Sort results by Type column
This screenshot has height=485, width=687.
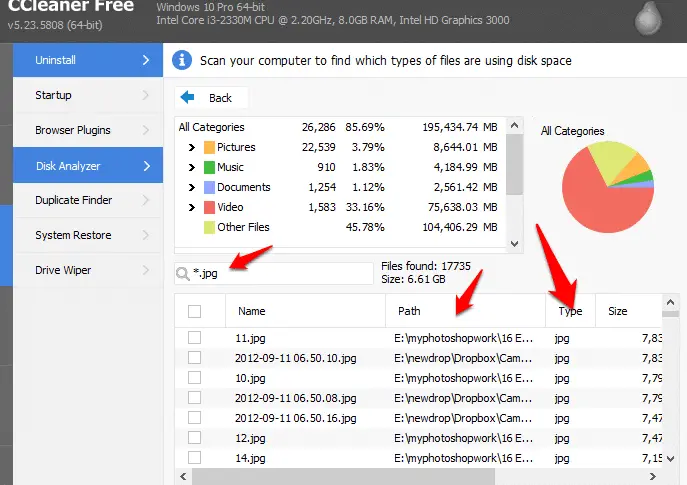570,311
